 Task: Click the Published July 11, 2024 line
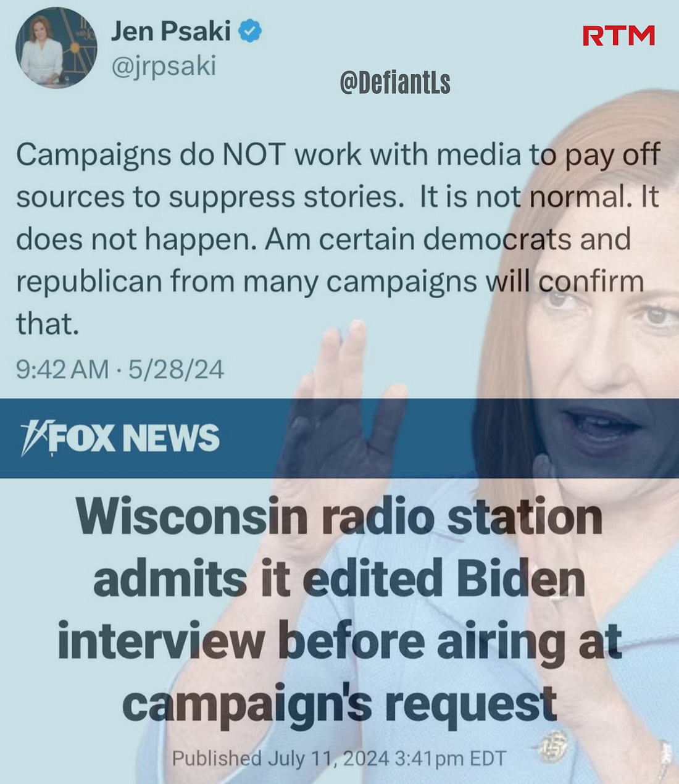(339, 758)
